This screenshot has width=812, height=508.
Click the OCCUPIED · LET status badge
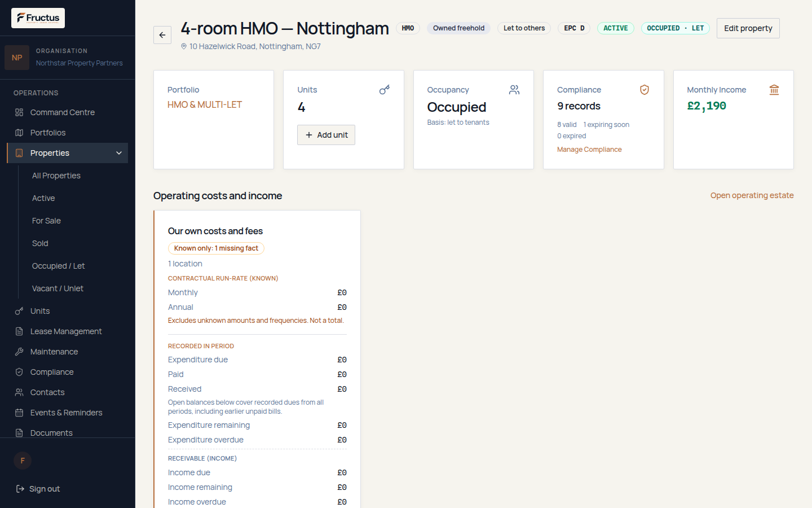click(x=676, y=28)
